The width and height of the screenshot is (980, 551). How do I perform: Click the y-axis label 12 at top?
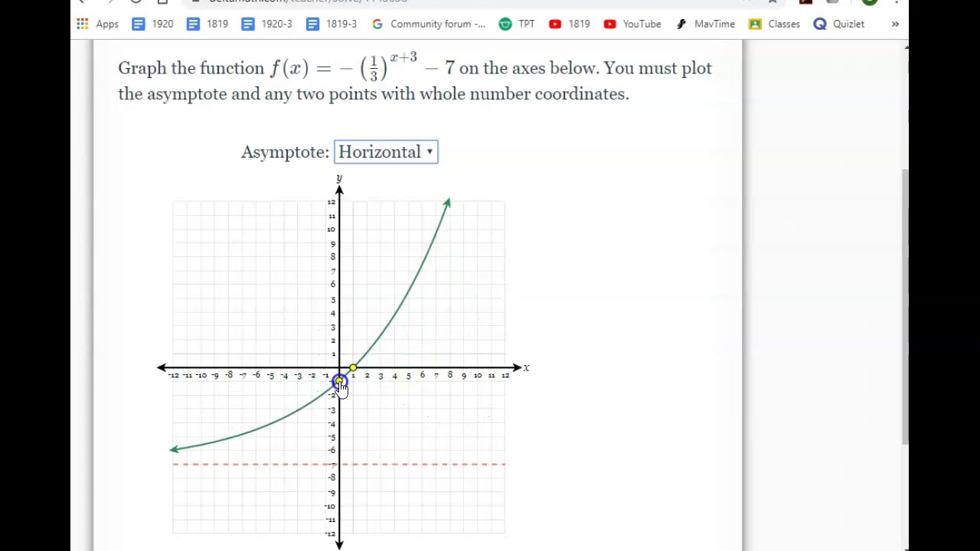[x=331, y=202]
